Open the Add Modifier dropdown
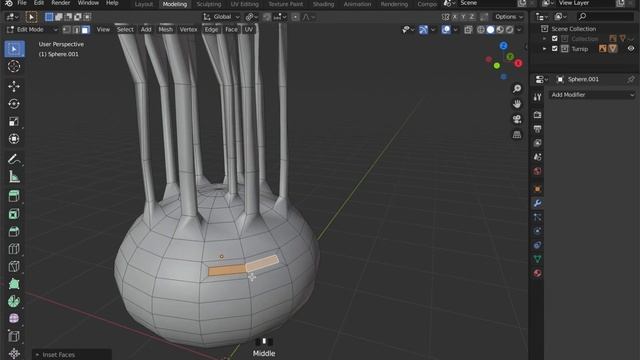This screenshot has height=360, width=640. [x=592, y=95]
